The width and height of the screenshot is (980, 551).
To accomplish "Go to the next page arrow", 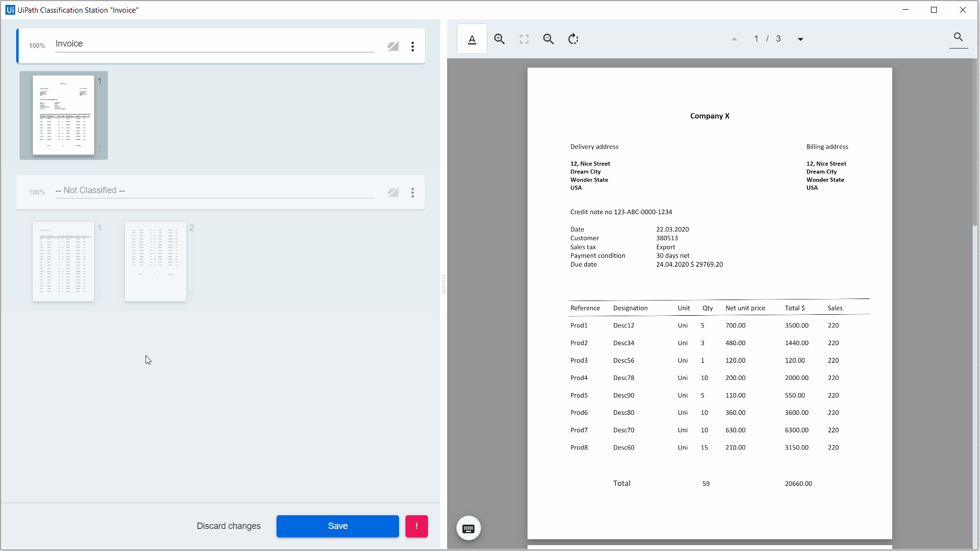I will tap(800, 39).
